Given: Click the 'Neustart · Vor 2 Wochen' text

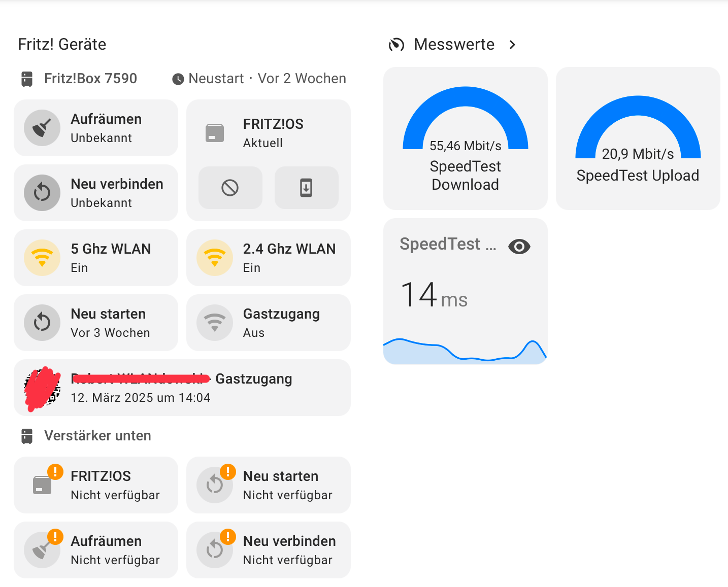Looking at the screenshot, I should pos(268,79).
